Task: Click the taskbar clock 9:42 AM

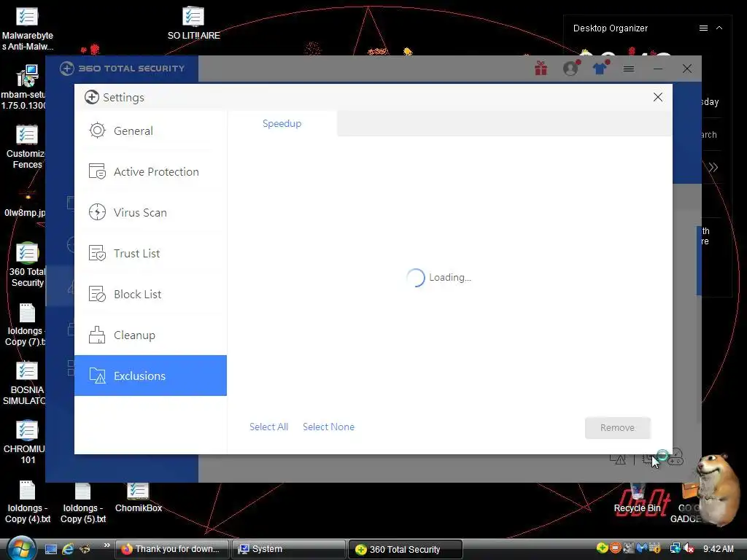Action: [x=719, y=549]
